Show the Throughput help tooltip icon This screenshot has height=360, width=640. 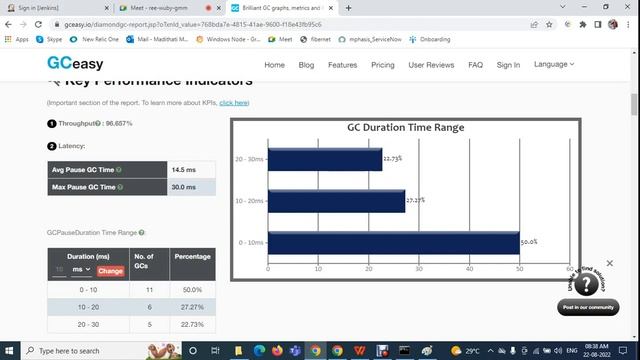pos(98,123)
